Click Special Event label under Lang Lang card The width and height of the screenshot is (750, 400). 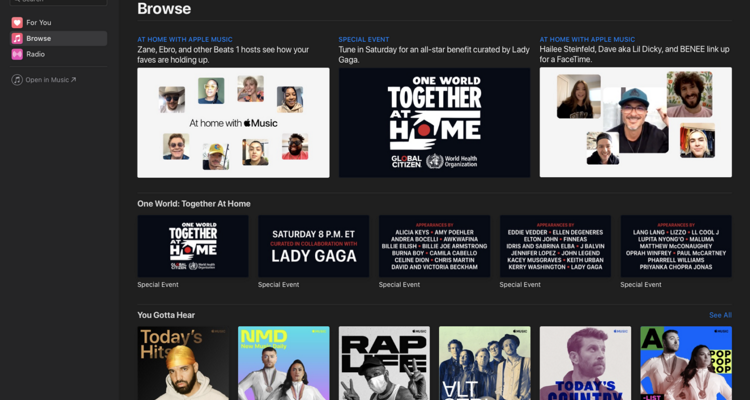pyautogui.click(x=641, y=285)
